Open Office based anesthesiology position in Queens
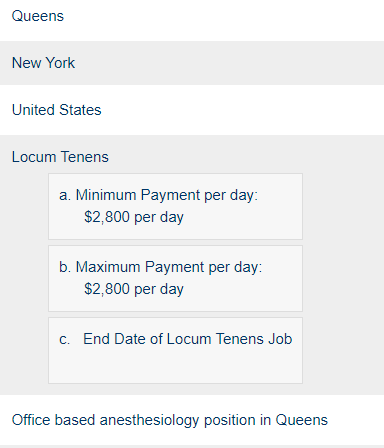The width and height of the screenshot is (384, 448). 170,420
